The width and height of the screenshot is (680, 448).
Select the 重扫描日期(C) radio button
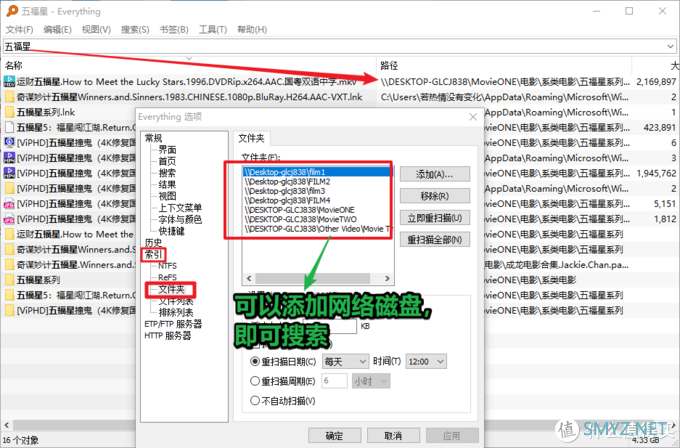tap(255, 361)
